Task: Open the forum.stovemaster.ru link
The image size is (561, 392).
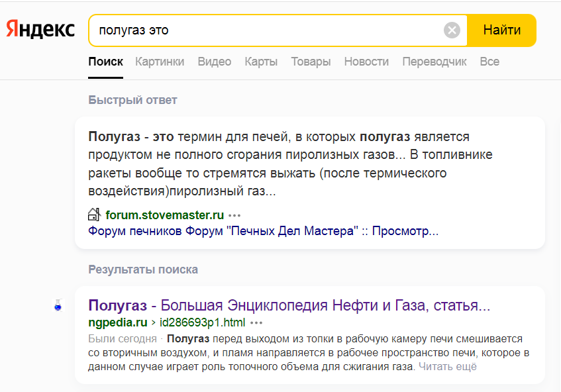Action: [x=164, y=215]
